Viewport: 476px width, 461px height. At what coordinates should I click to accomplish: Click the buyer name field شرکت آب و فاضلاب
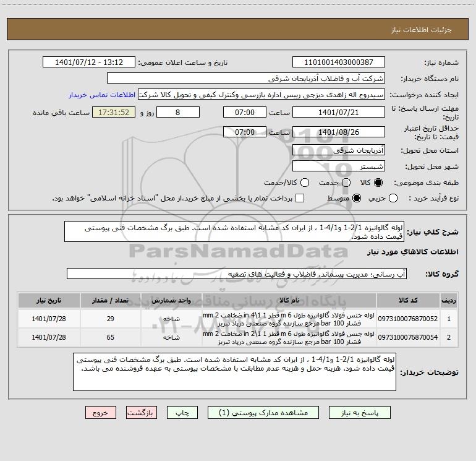pos(246,79)
